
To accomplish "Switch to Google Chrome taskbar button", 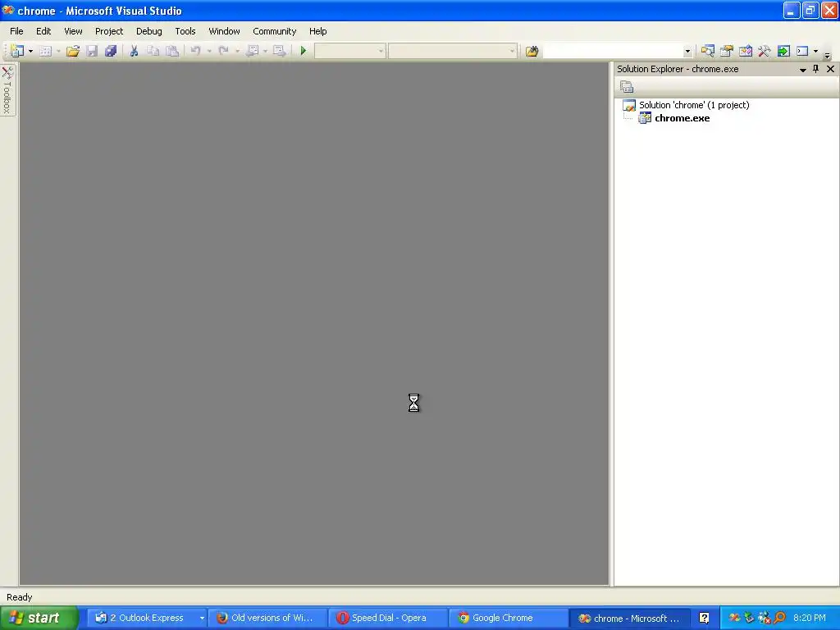I will point(508,618).
